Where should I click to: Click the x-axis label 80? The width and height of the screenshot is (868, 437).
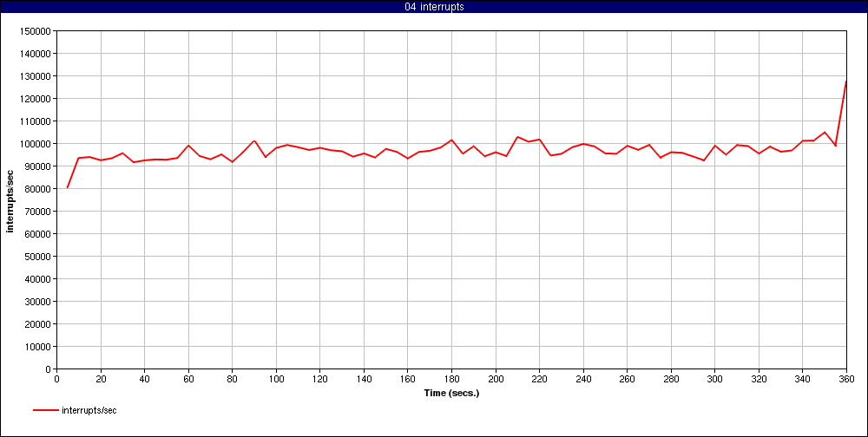coord(232,379)
